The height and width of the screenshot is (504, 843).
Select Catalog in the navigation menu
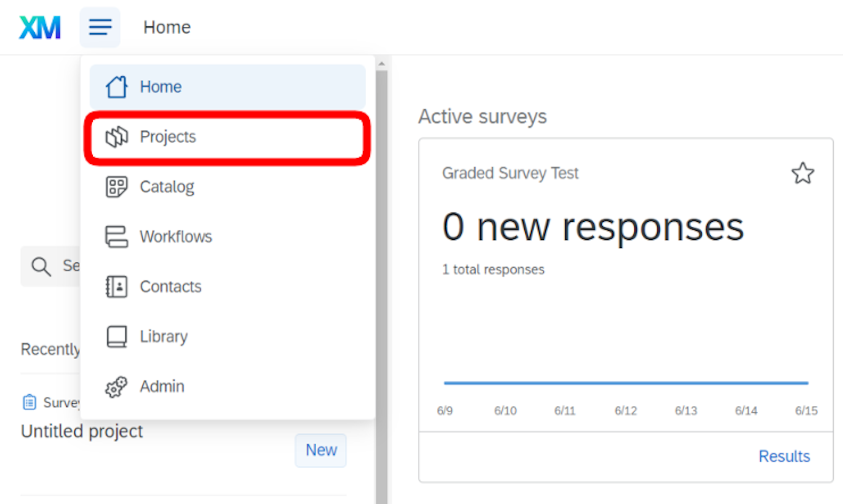click(x=166, y=187)
